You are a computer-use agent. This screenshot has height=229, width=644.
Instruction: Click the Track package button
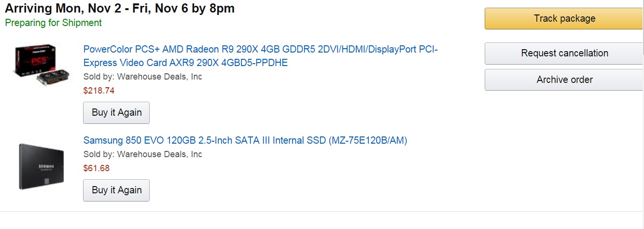[564, 19]
